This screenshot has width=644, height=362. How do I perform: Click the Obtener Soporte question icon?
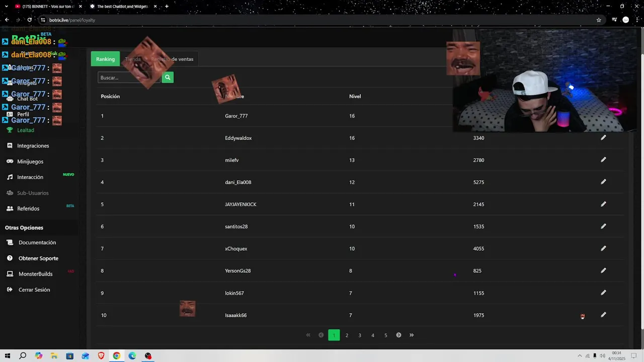pyautogui.click(x=9, y=258)
